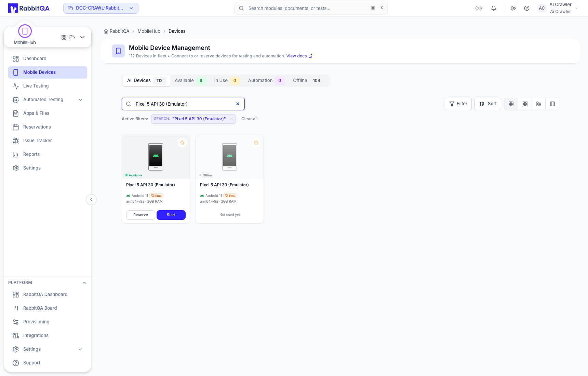This screenshot has width=588, height=376.
Task: Expand the MobileHub module chevron
Action: point(82,37)
